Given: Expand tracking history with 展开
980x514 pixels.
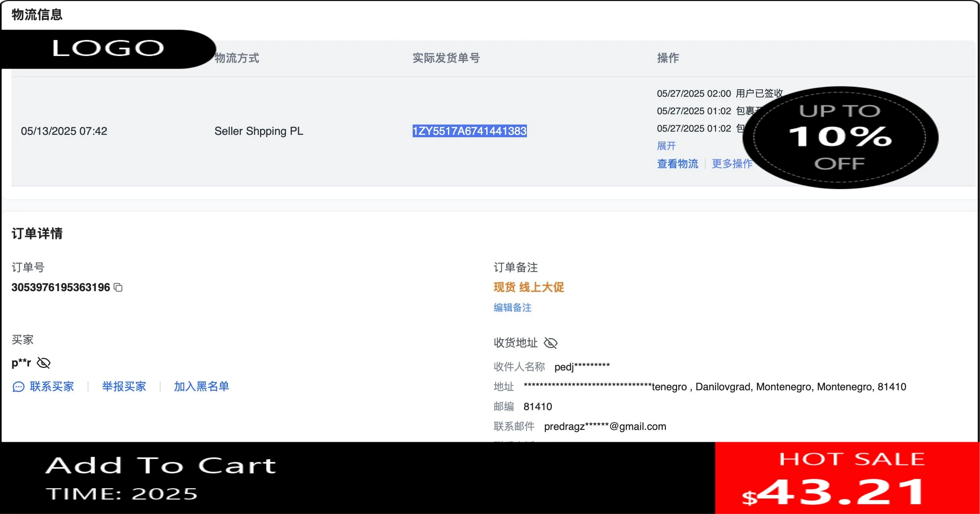Looking at the screenshot, I should point(666,146).
